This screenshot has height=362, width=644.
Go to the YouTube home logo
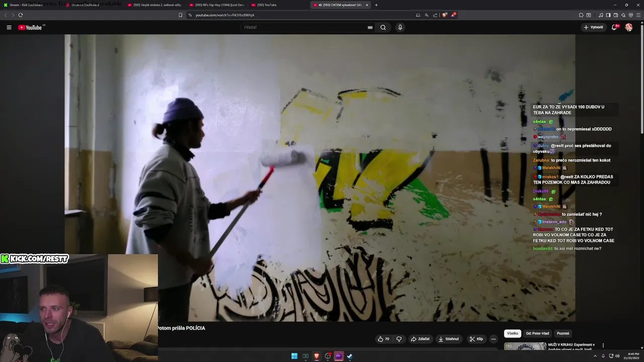[30, 27]
